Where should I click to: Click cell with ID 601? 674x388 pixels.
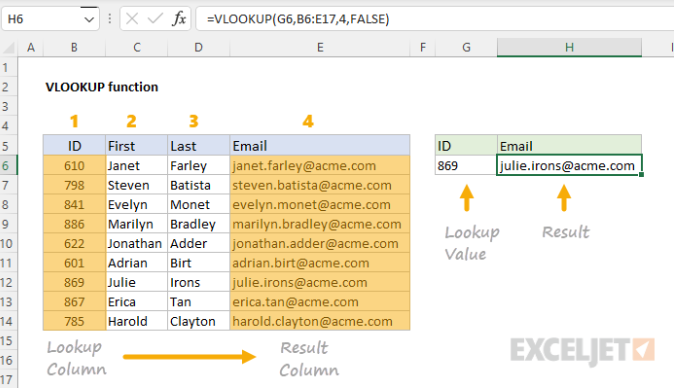coord(74,263)
